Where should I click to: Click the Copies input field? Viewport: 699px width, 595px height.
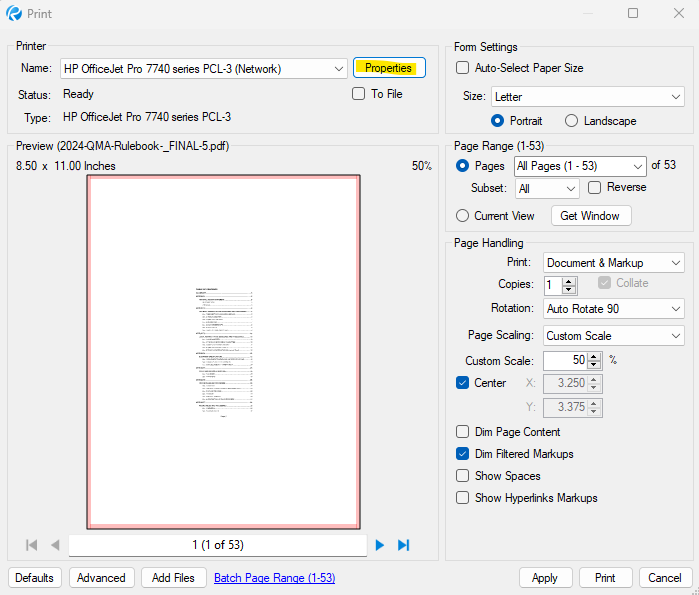[553, 285]
